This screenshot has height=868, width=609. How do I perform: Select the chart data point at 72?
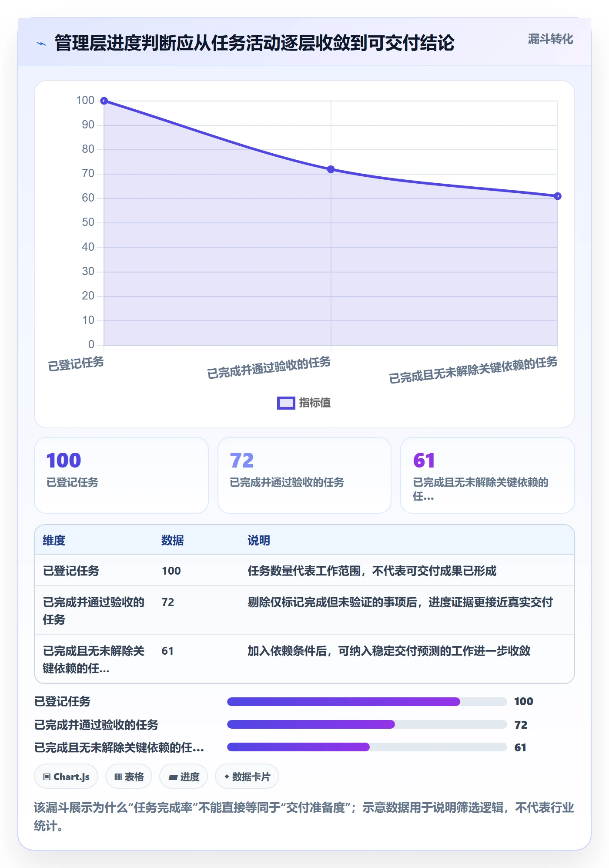(x=331, y=169)
